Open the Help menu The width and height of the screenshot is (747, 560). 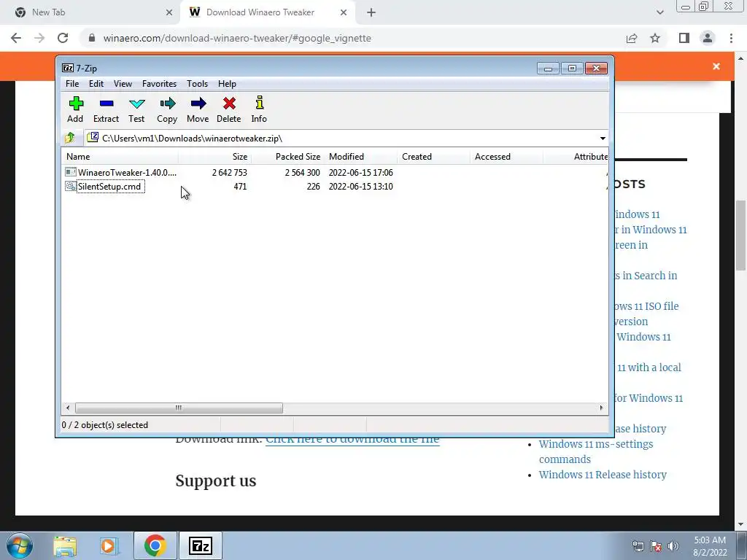tap(228, 84)
